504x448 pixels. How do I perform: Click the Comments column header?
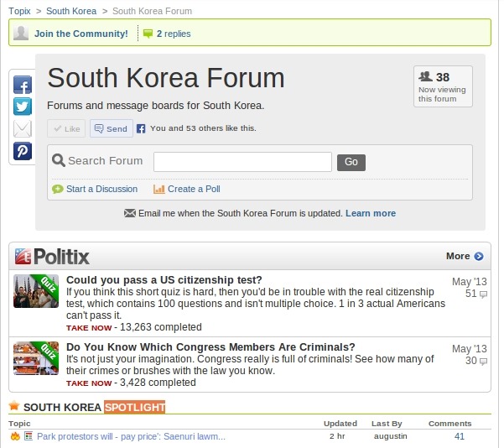pyautogui.click(x=450, y=424)
